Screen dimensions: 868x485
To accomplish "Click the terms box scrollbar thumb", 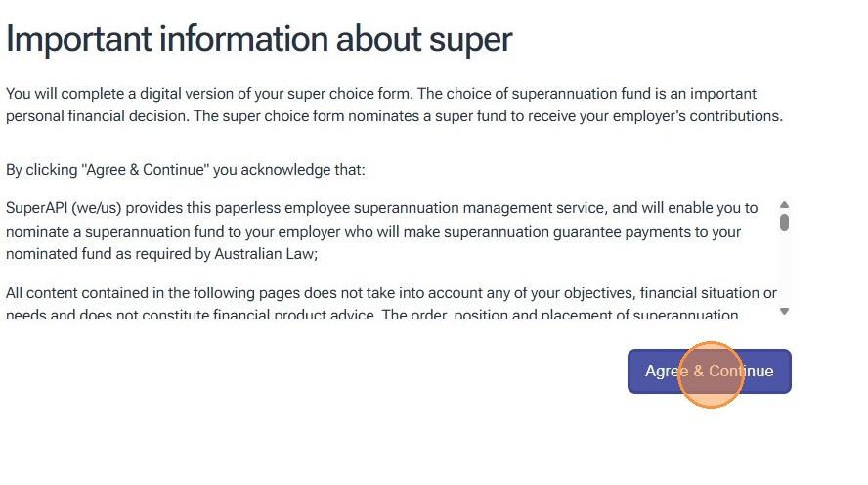I will [x=784, y=221].
